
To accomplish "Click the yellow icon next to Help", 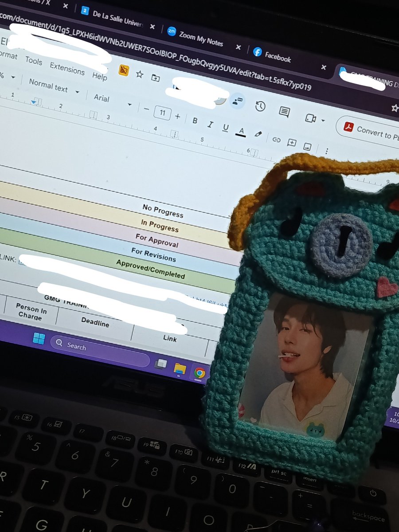I will pos(124,70).
